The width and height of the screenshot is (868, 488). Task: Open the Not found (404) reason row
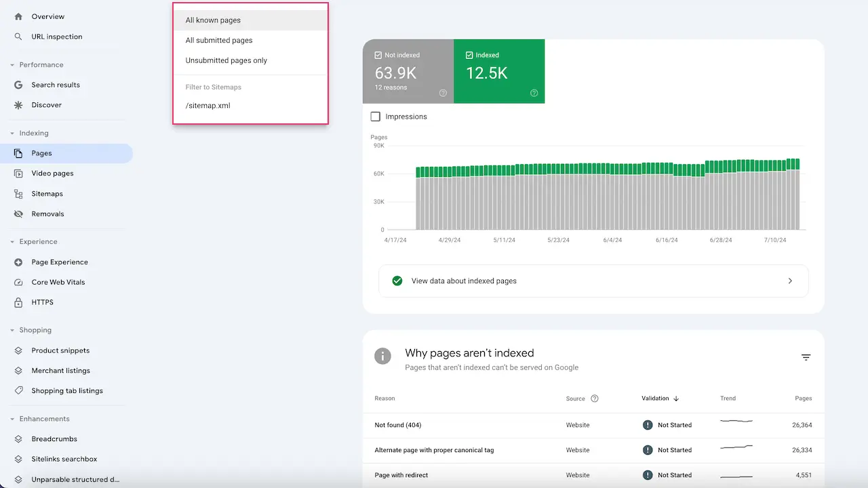pyautogui.click(x=399, y=425)
